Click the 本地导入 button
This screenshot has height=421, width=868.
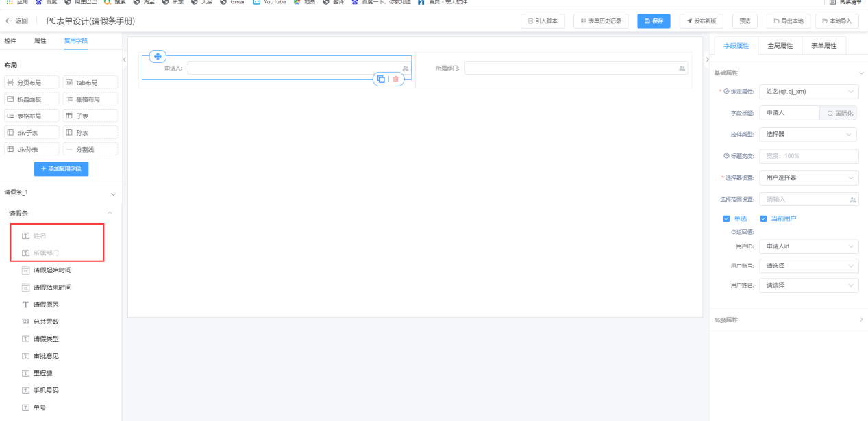[x=836, y=21]
